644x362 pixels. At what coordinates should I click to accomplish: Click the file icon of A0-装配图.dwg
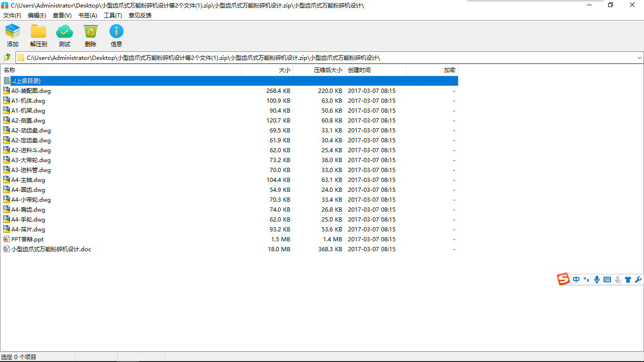point(7,90)
